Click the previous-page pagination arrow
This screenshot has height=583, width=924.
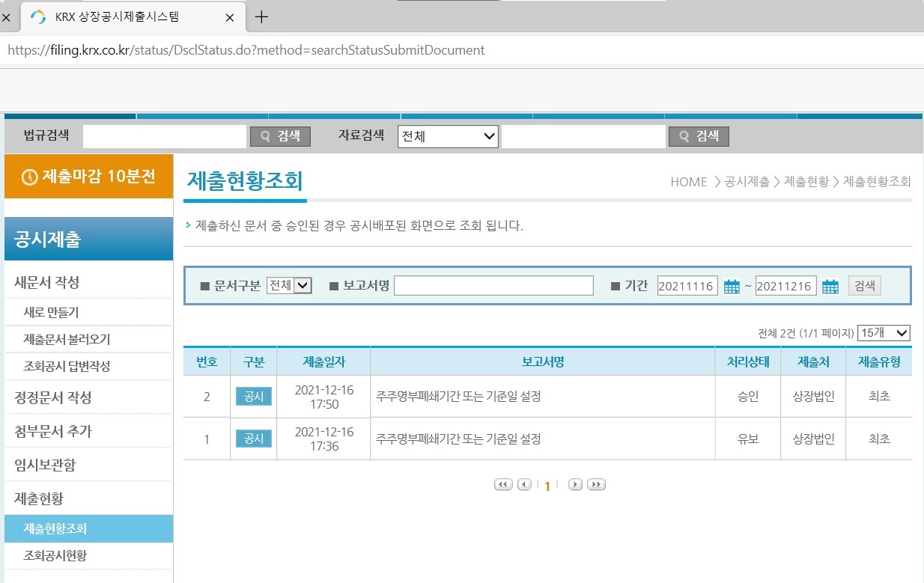[523, 484]
